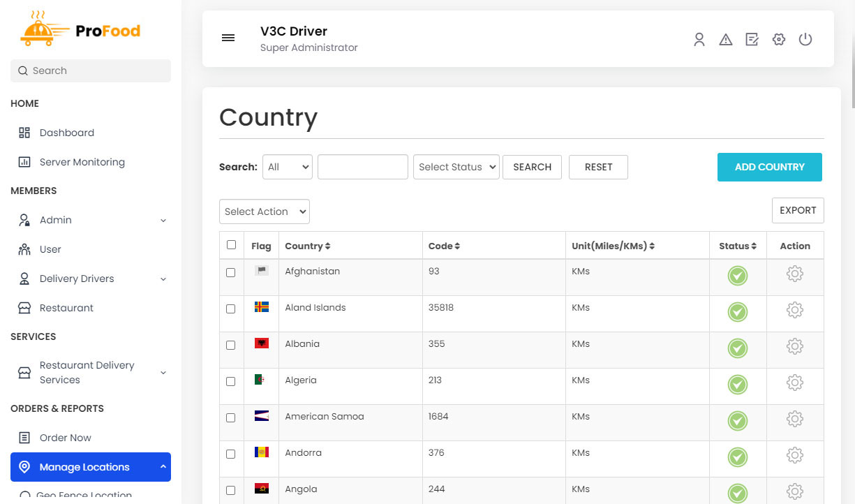Click the Angola flag icon
Image resolution: width=855 pixels, height=504 pixels.
point(262,489)
